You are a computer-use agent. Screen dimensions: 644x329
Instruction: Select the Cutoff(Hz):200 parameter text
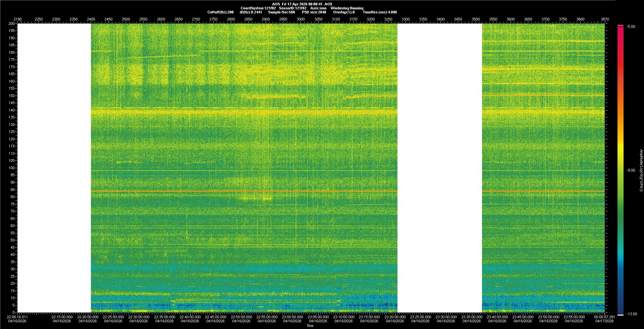pyautogui.click(x=220, y=12)
